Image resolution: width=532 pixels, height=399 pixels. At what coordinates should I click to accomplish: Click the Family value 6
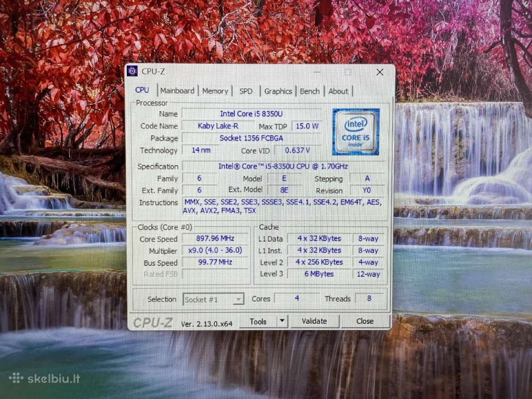(x=199, y=178)
